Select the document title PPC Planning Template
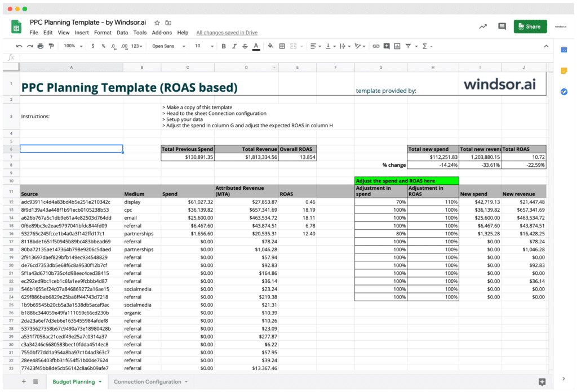Viewport: 577px width, 392px height. pos(88,23)
